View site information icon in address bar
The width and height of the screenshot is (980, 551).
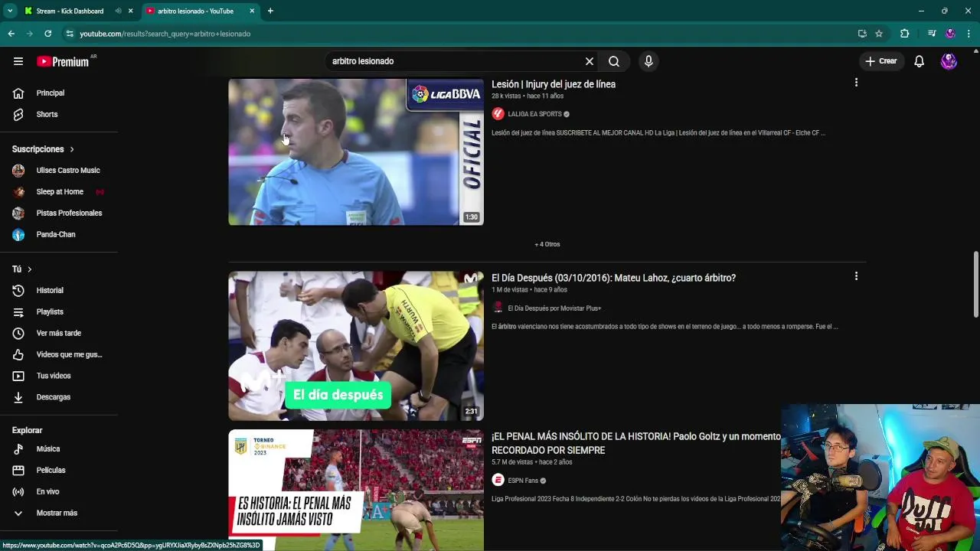(70, 34)
